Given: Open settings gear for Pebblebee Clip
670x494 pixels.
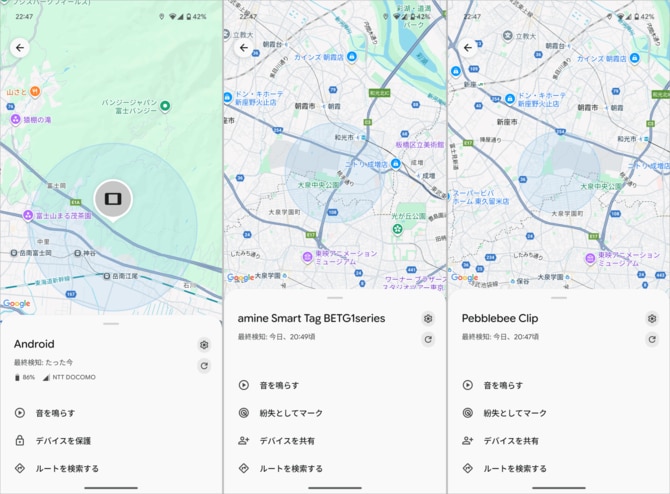Looking at the screenshot, I should 652,319.
